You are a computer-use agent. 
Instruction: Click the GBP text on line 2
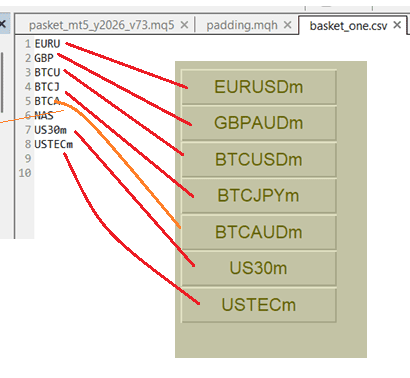pos(44,58)
